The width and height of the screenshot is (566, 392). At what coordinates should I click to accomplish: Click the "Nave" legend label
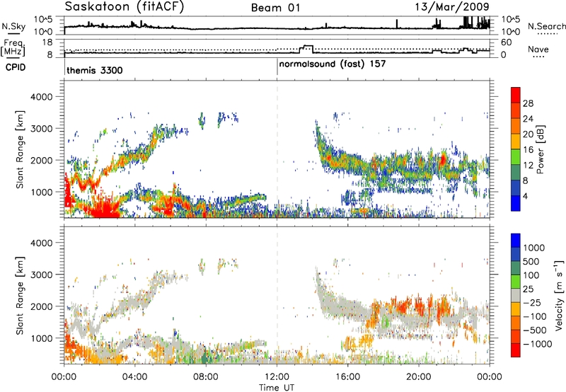pos(538,50)
